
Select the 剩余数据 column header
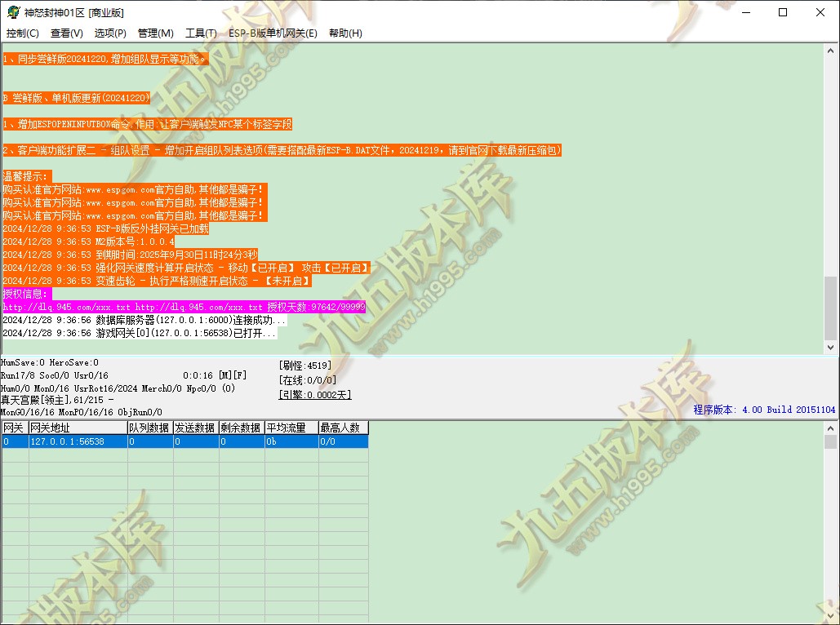(242, 428)
